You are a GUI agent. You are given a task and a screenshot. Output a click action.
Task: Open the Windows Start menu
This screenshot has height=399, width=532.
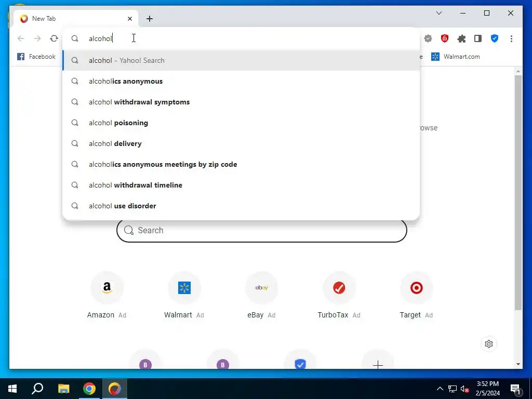pos(12,389)
